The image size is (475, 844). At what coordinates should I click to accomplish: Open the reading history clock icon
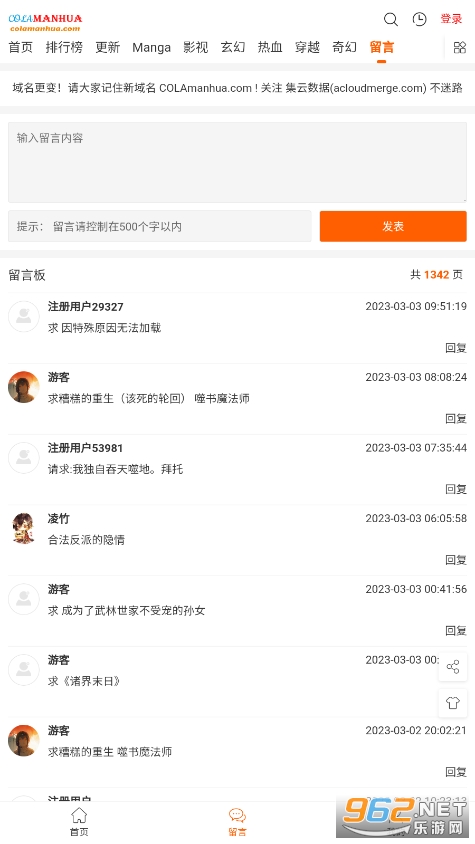tap(420, 19)
